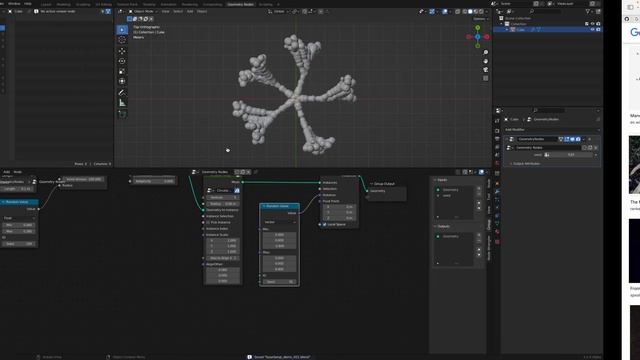Screen dimensions: 640x360
Task: Click the viewport pan hand icon
Action: 485,61
